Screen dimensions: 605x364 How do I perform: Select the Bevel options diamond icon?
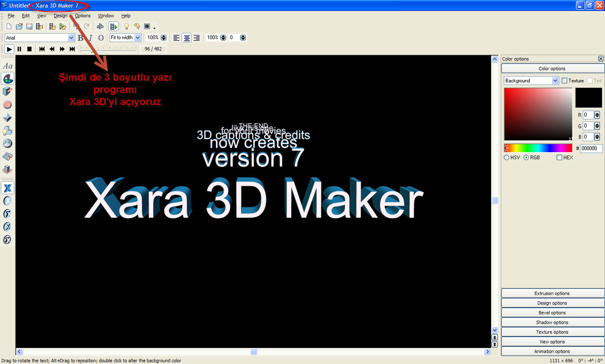pos(8,118)
